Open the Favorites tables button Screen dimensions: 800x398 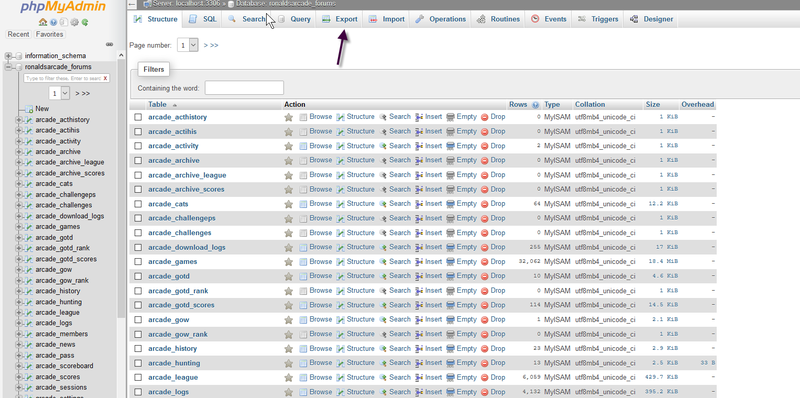49,35
